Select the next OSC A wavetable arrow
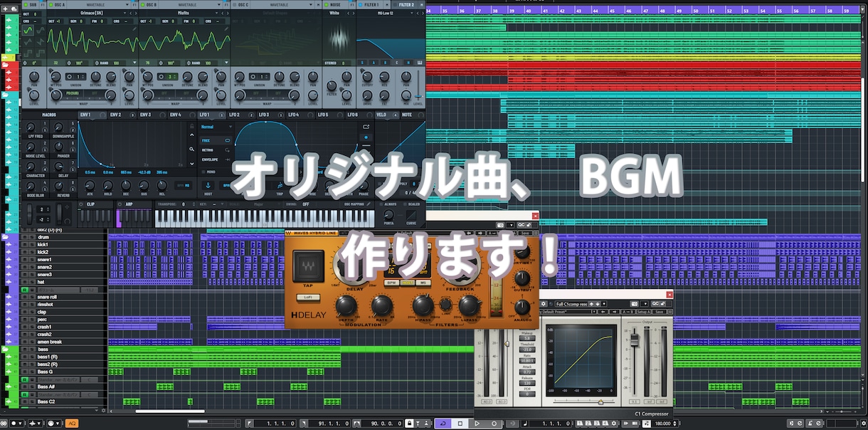Screen dimensions: 868x430 click(x=135, y=13)
